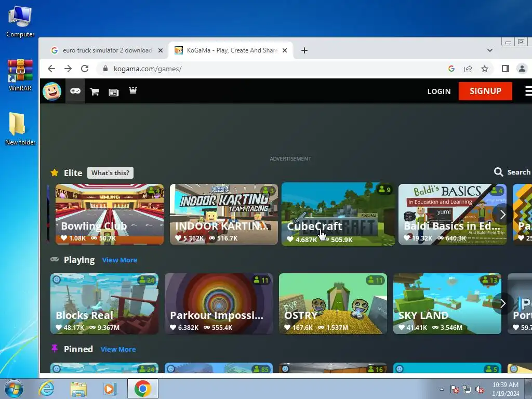The width and height of the screenshot is (532, 399).
Task: Open the INDOOR KARTING game card
Action: click(223, 214)
